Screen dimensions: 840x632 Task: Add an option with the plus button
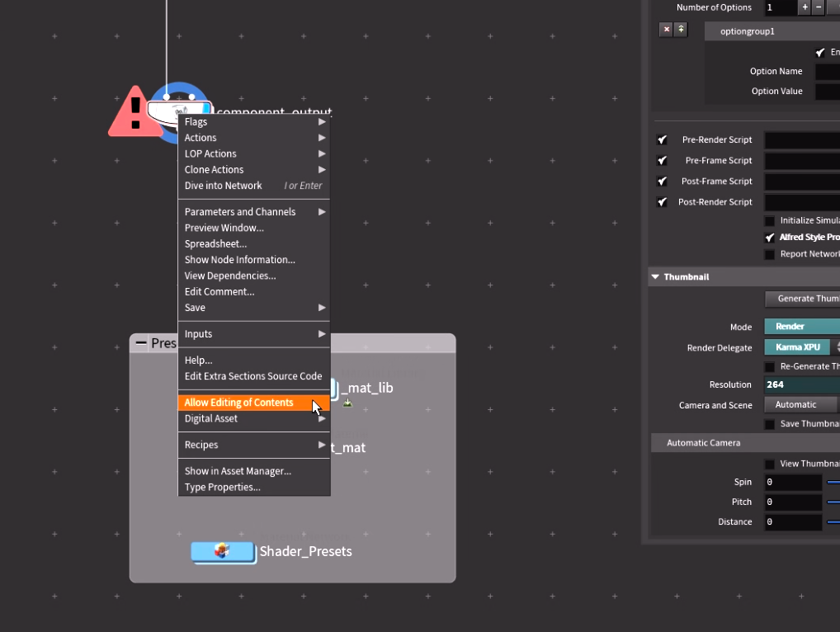[x=804, y=7]
